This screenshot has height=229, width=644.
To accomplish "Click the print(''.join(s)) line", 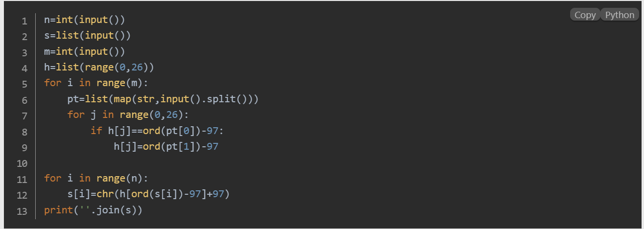I will 93,210.
